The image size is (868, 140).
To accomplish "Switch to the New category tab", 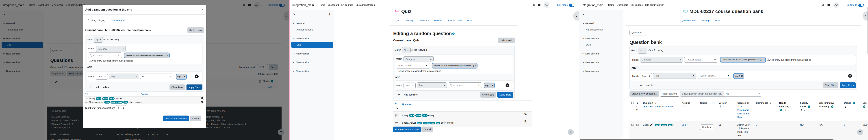I will pos(118,20).
